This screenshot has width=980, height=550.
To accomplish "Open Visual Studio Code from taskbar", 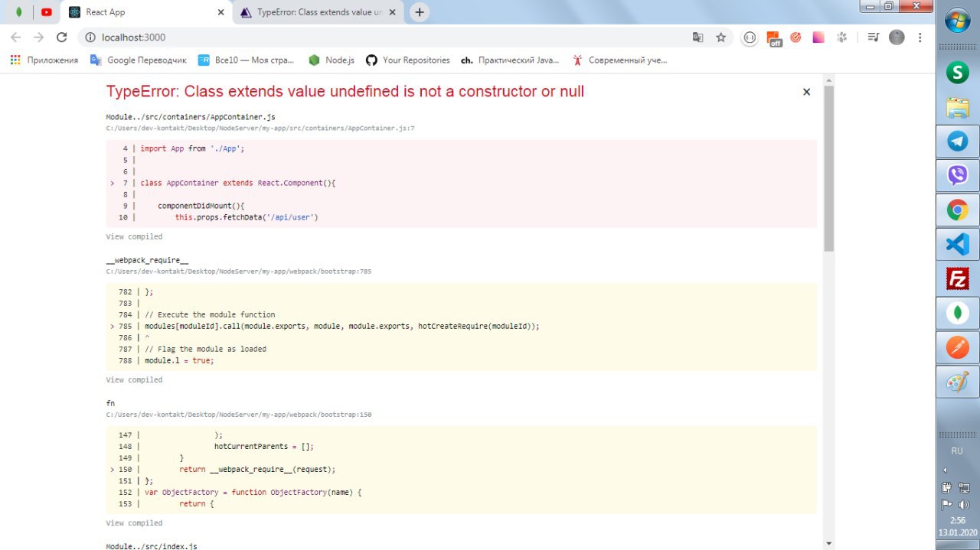I will [958, 244].
